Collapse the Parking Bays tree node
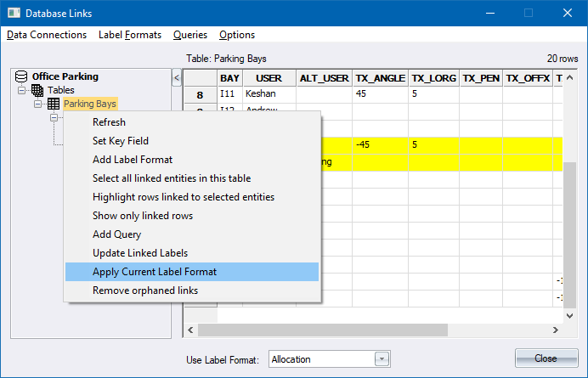This screenshot has height=378, width=588. tap(38, 104)
